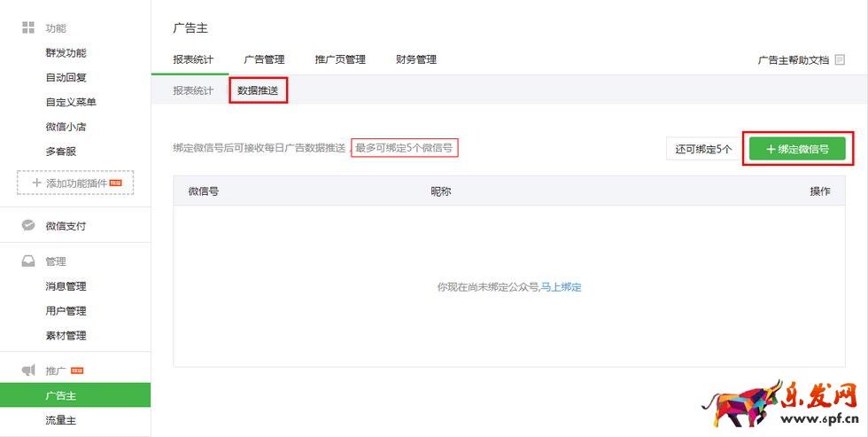Click the 推广 megaphone icon
Screen dimensions: 868x437
click(28, 370)
